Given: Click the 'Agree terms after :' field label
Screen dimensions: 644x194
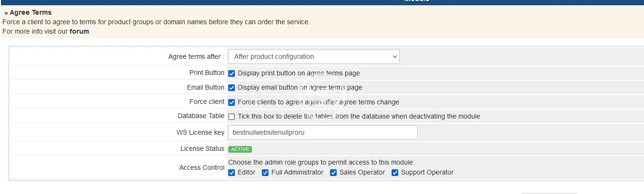Looking at the screenshot, I should pyautogui.click(x=196, y=56).
